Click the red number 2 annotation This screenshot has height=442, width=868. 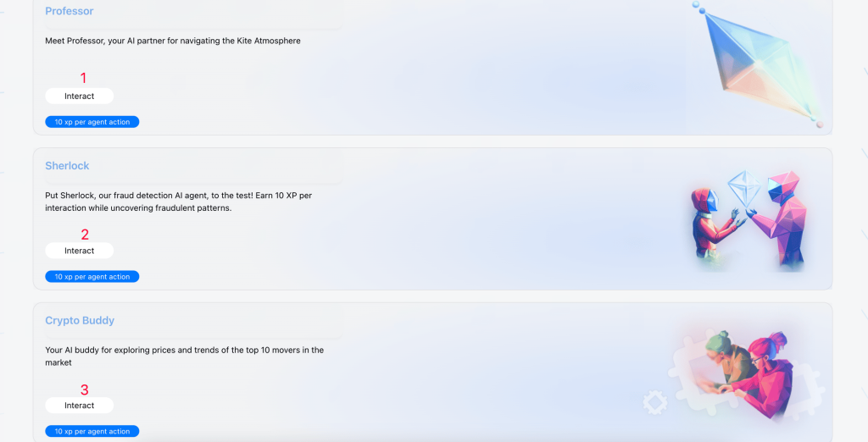point(85,235)
